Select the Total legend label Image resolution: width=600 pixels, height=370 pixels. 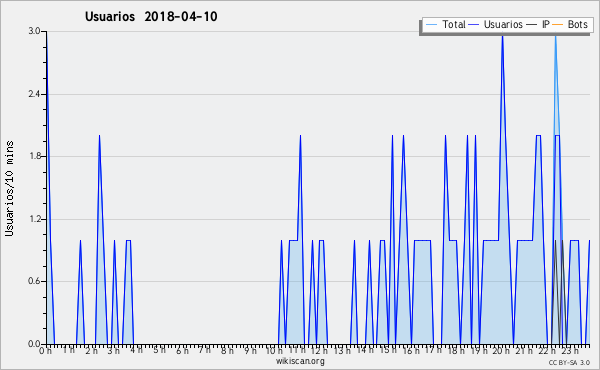[454, 24]
